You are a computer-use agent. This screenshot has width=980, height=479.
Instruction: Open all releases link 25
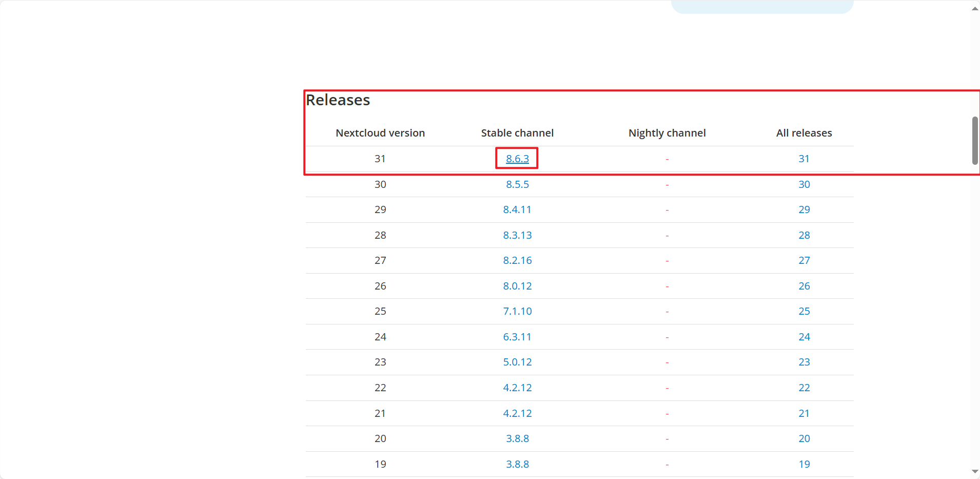[x=804, y=311]
